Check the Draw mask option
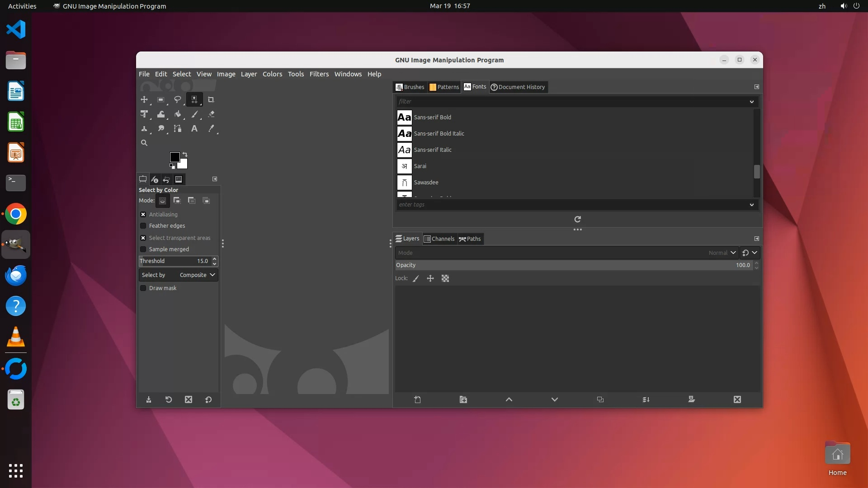Image resolution: width=868 pixels, height=488 pixels. pyautogui.click(x=143, y=288)
